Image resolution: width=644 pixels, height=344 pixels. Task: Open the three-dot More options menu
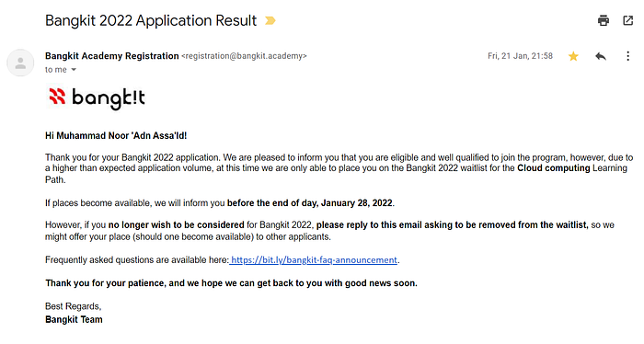pyautogui.click(x=628, y=56)
